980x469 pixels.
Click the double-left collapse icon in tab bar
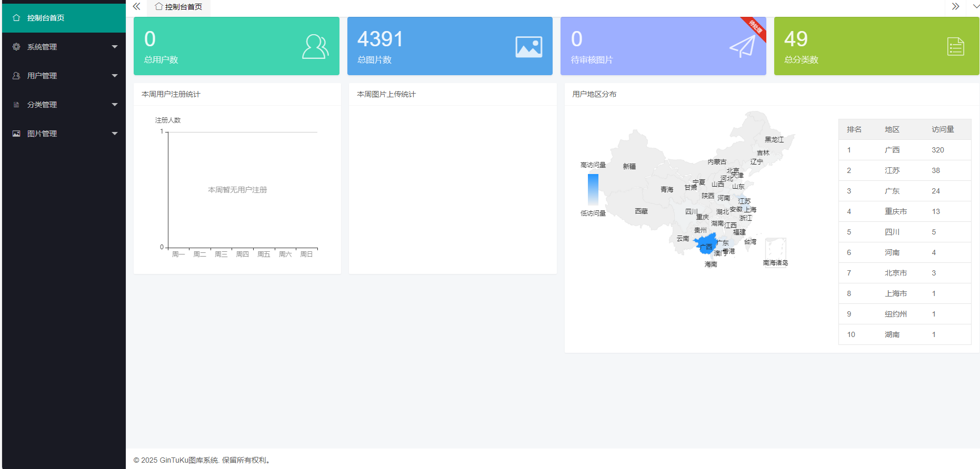tap(136, 6)
